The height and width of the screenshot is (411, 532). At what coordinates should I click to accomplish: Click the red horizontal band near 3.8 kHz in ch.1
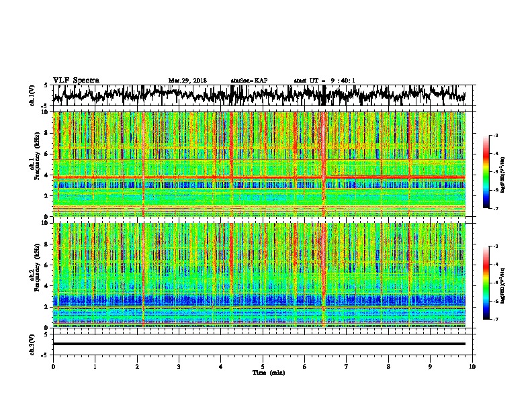point(259,177)
